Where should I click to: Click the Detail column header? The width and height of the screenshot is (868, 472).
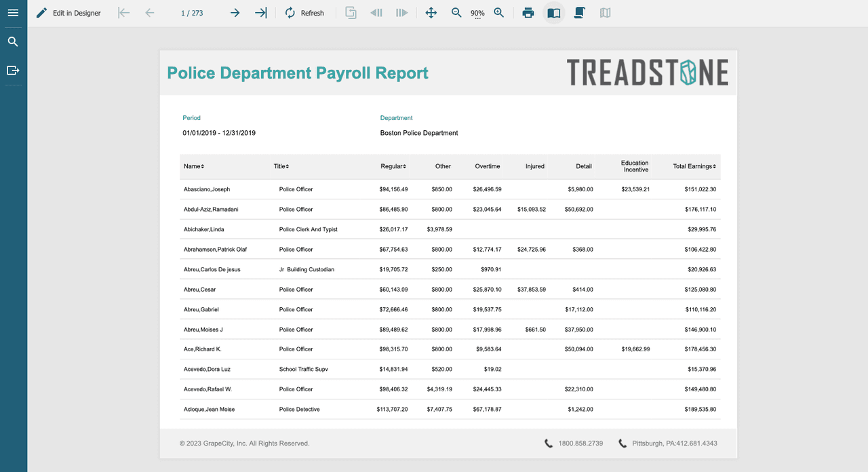[x=584, y=166]
